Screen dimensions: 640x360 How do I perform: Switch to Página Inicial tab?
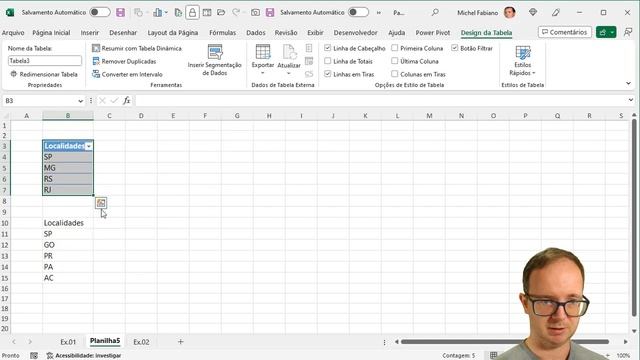pyautogui.click(x=51, y=33)
